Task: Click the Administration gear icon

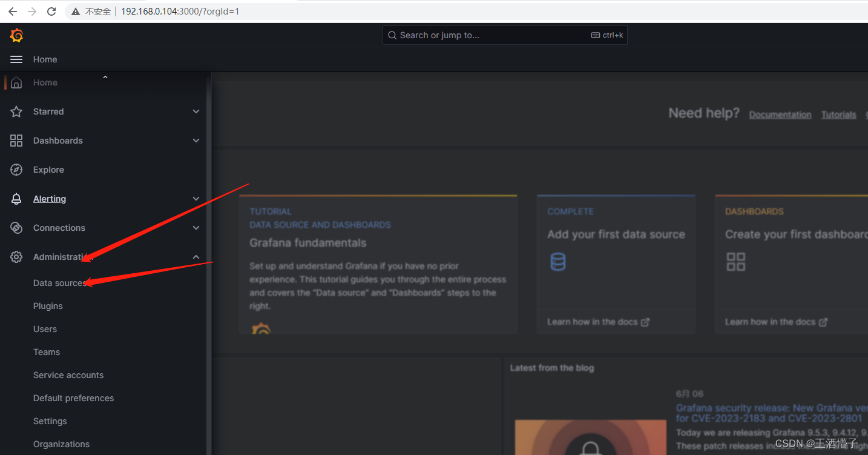Action: pos(16,257)
